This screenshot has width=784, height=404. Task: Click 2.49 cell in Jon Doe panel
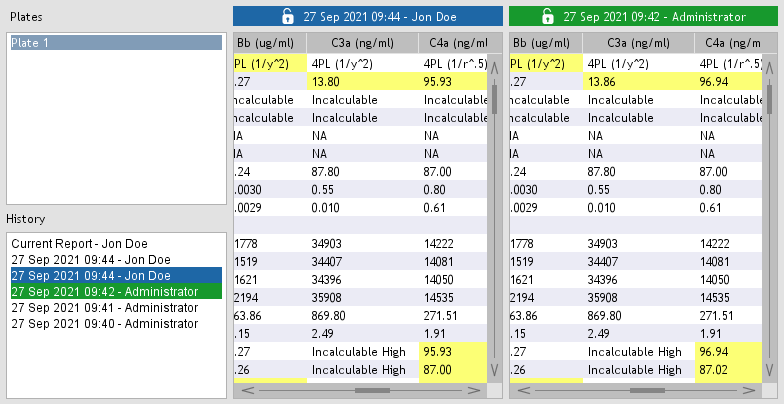(363, 334)
